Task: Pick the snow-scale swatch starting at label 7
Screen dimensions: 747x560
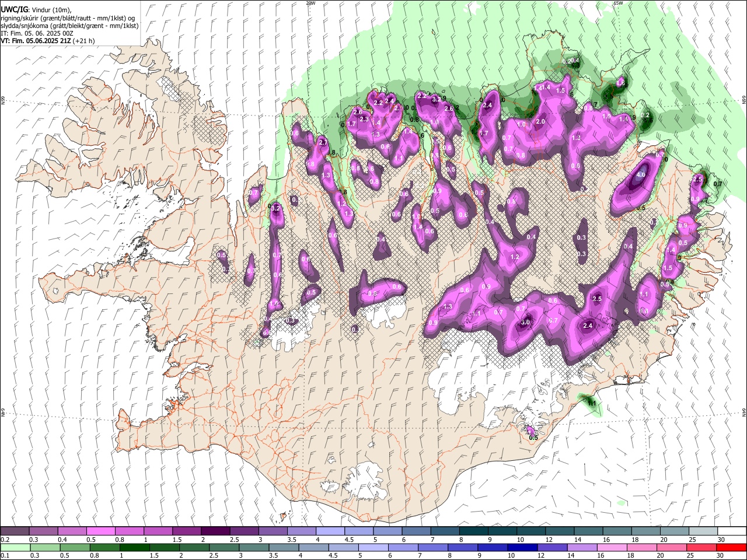Action: [x=445, y=531]
